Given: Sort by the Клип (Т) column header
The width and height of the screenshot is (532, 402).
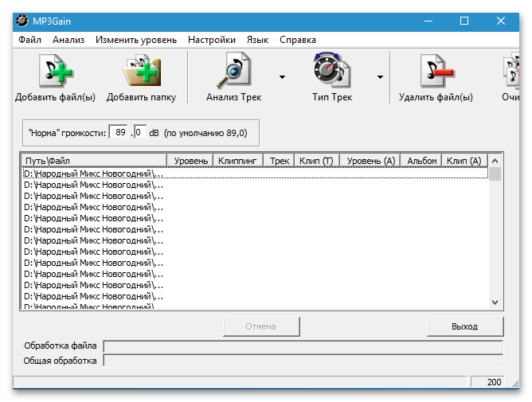Looking at the screenshot, I should [317, 161].
